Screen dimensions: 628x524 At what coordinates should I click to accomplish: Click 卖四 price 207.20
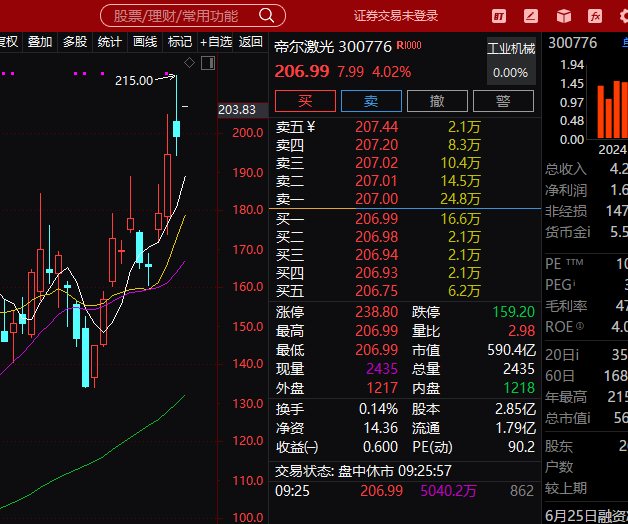[376, 145]
